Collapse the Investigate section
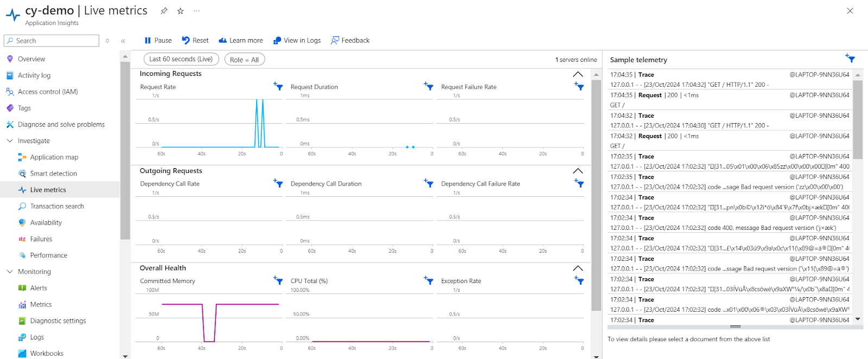Viewport: 868px width, 359px height. coord(10,140)
